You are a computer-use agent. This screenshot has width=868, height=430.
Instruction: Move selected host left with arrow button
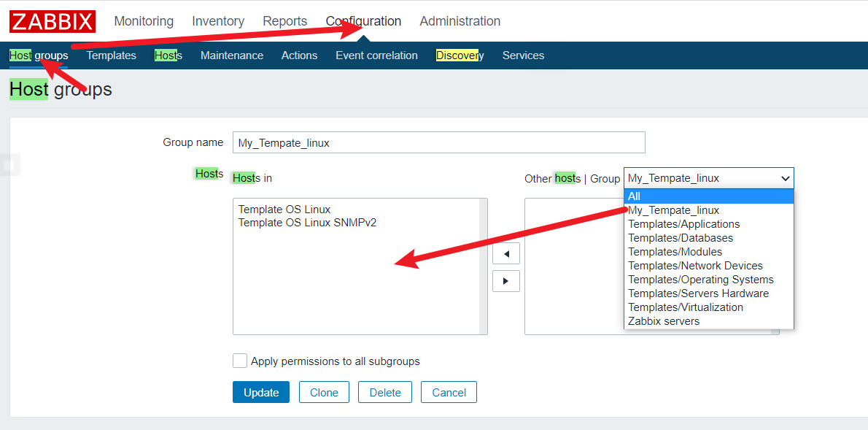pyautogui.click(x=506, y=253)
